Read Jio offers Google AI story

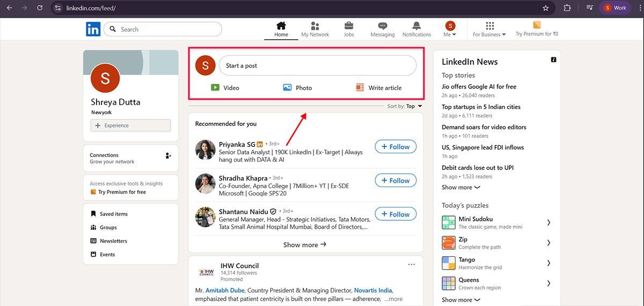pyautogui.click(x=479, y=86)
